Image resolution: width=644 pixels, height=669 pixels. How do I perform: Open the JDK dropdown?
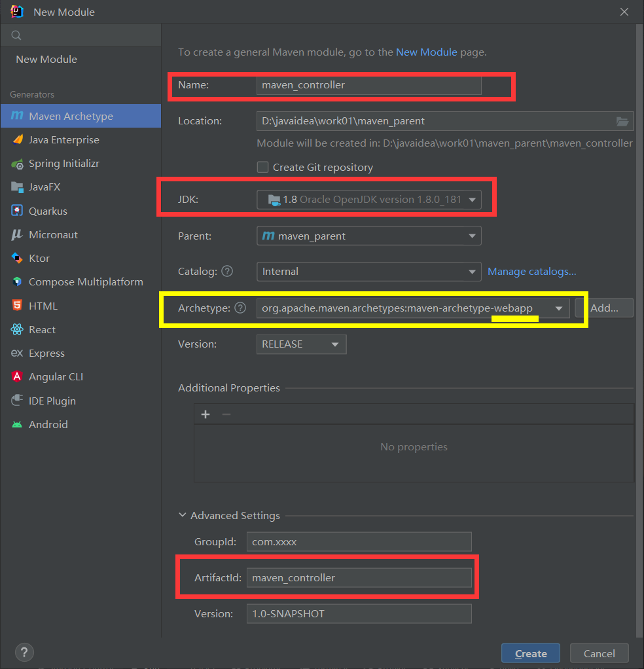(369, 200)
